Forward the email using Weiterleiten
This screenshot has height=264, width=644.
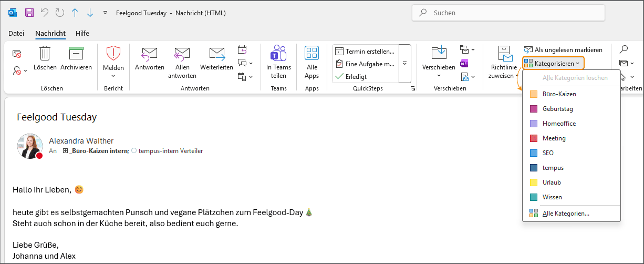[216, 54]
